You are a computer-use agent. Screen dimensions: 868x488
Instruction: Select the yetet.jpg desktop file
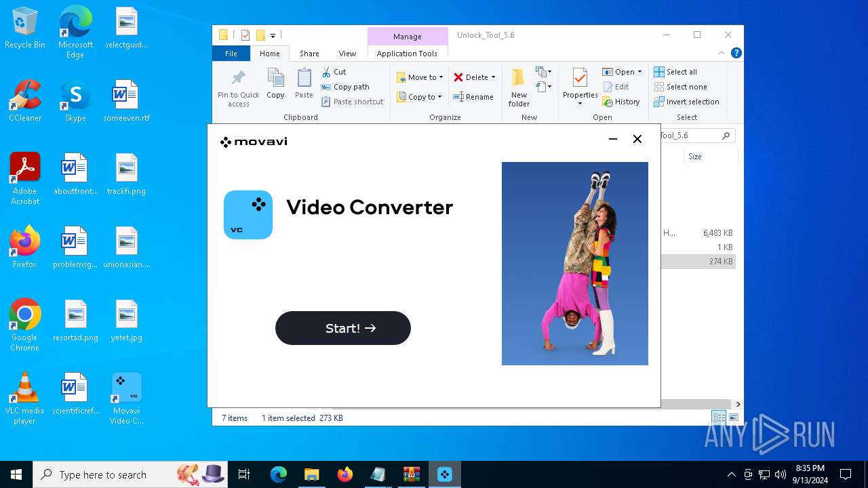point(127,321)
